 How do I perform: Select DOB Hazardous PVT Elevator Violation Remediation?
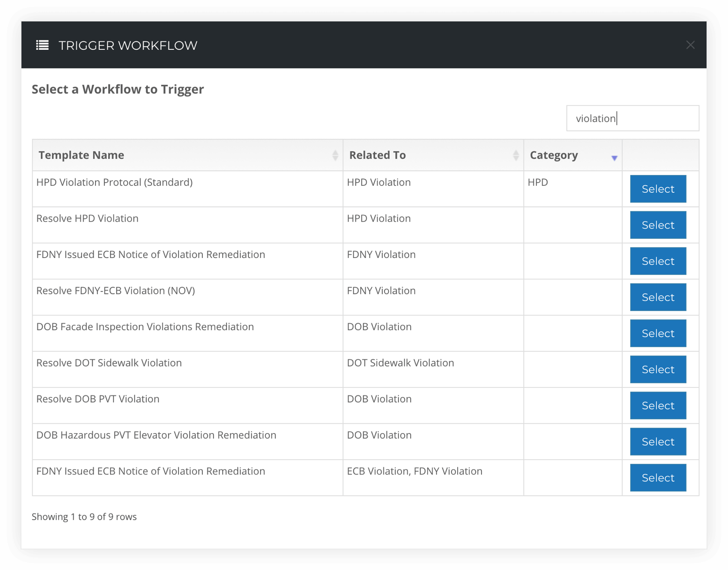[x=658, y=441]
